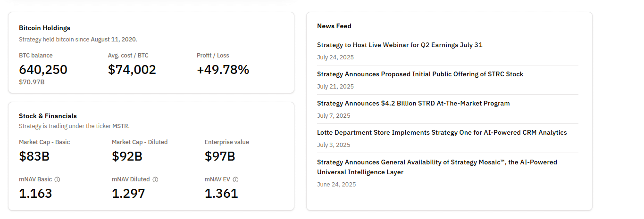Viewport: 644px width, 219px height.
Task: Click the +49.78% profit/loss figure
Action: pyautogui.click(x=223, y=70)
